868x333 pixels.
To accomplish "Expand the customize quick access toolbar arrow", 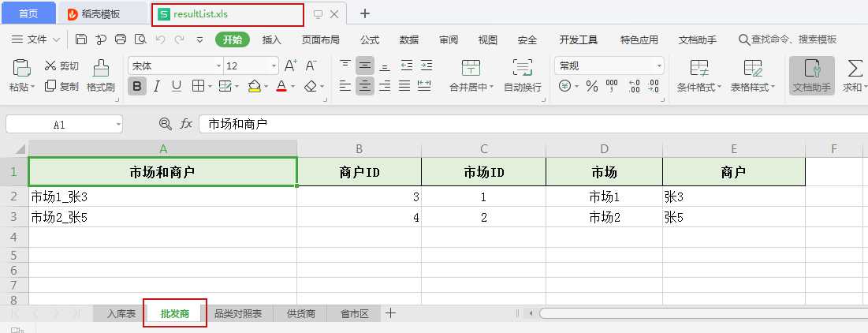I will 199,39.
